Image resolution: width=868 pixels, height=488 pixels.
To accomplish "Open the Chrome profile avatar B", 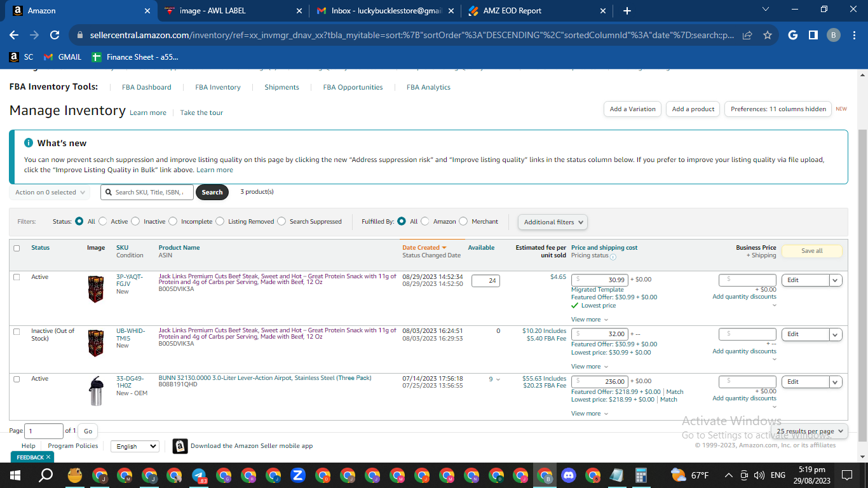I will click(x=833, y=36).
